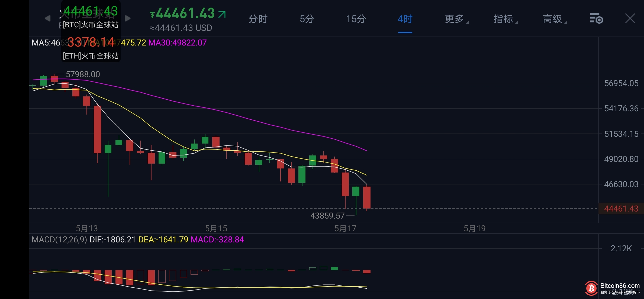This screenshot has height=299, width=644.
Task: Switch to the 分时 tab
Action: tap(258, 19)
